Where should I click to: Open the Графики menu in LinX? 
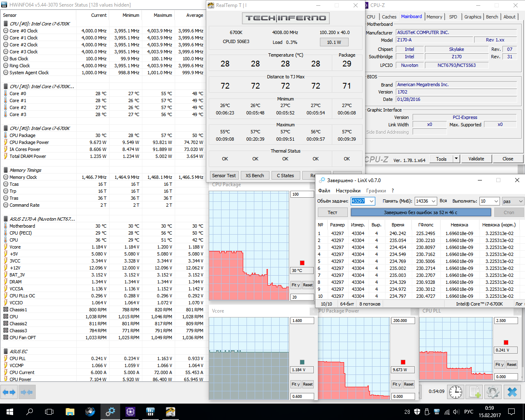(x=376, y=190)
